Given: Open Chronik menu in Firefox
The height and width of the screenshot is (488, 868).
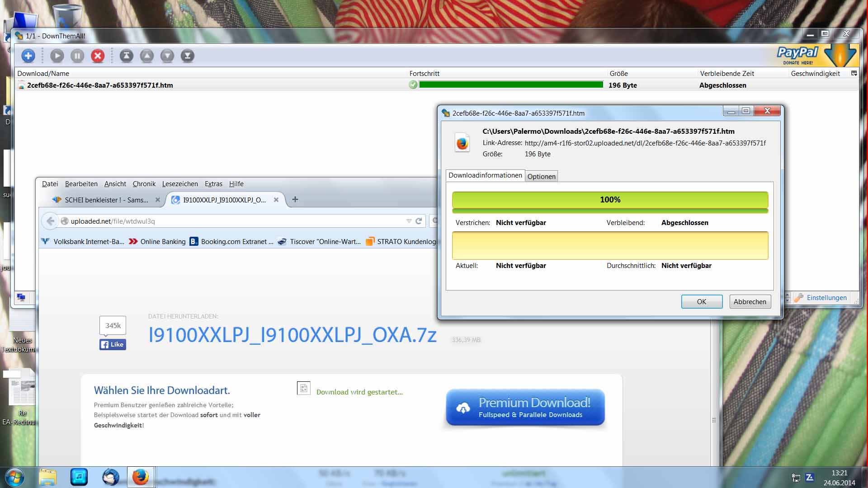Looking at the screenshot, I should tap(144, 184).
